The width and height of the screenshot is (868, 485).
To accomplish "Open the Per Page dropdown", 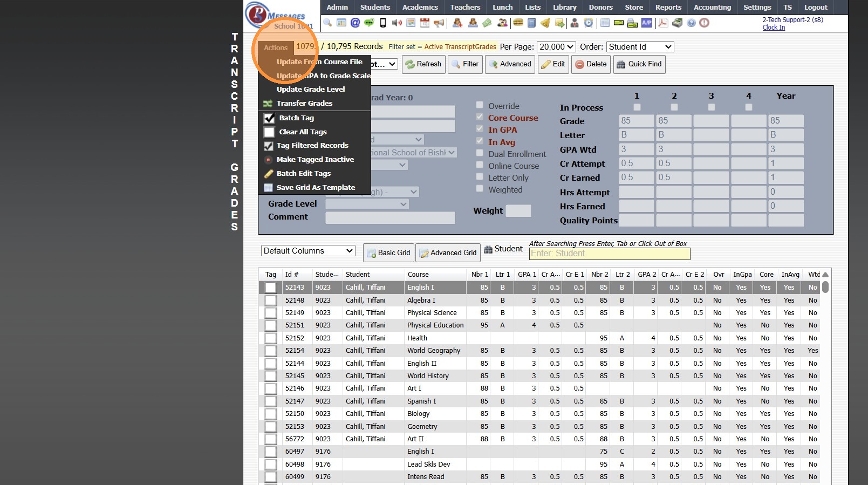I will click(556, 47).
